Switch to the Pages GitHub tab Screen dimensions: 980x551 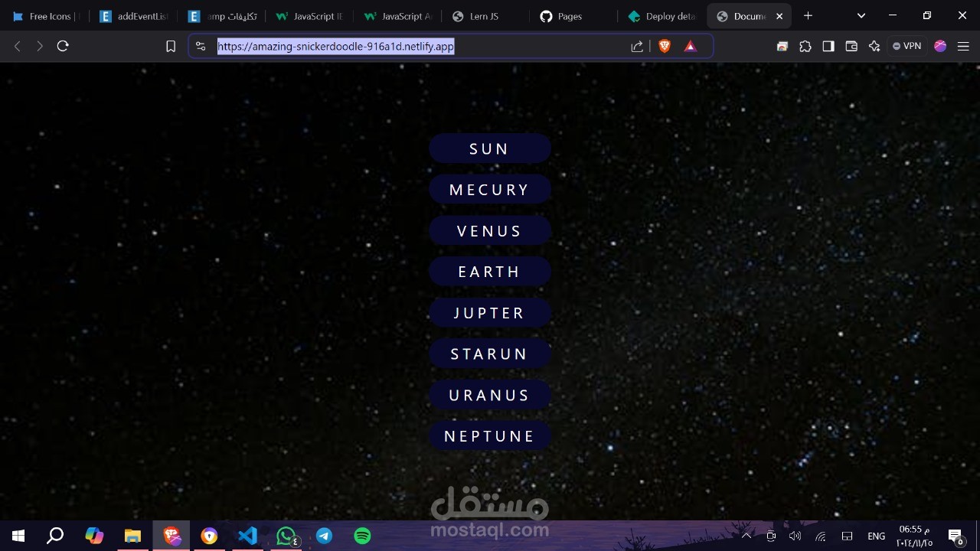coord(570,15)
